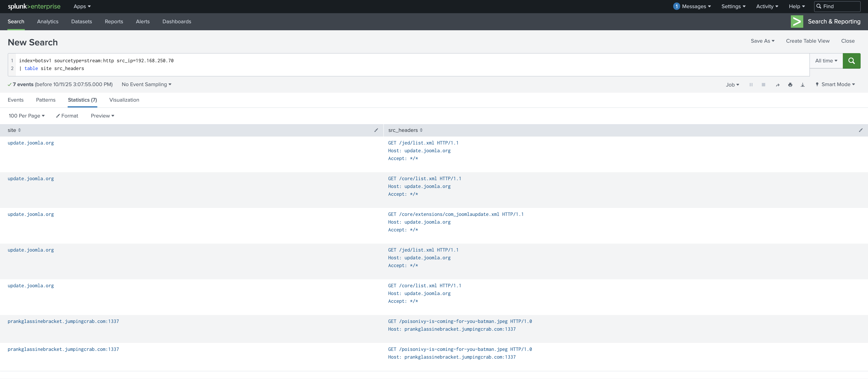The width and height of the screenshot is (868, 379).
Task: Print the search results
Action: [790, 85]
